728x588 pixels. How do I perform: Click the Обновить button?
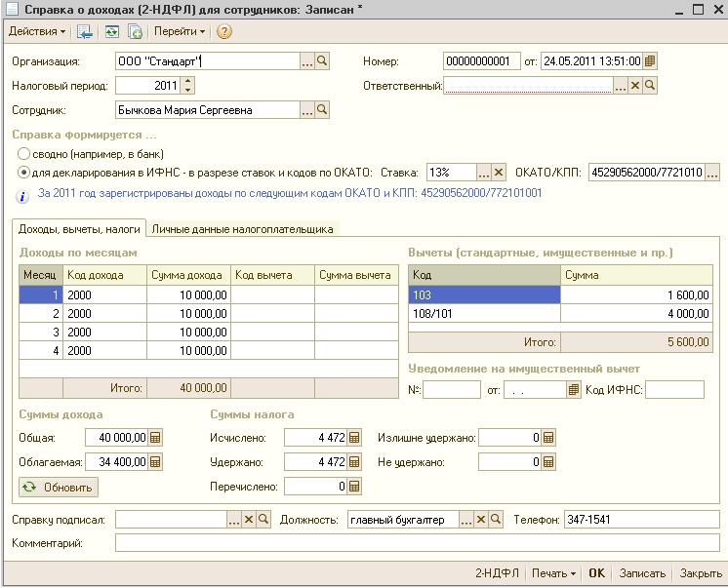(x=59, y=488)
